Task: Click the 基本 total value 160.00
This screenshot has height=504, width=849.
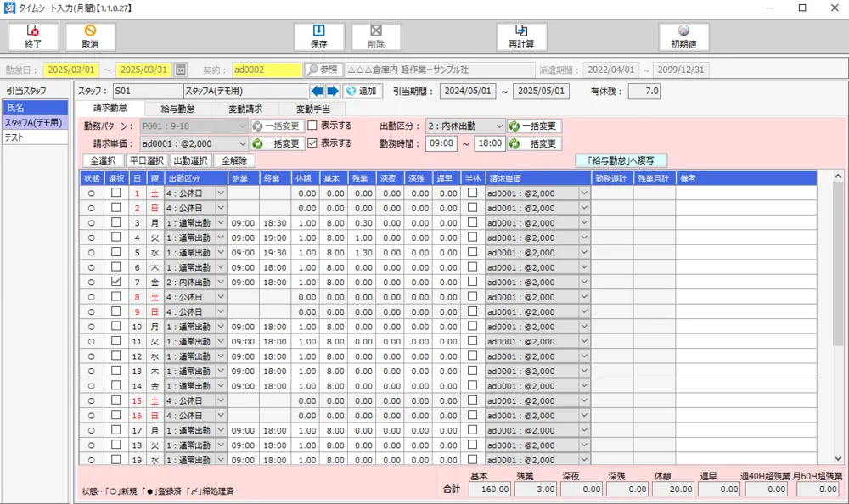Action: click(490, 489)
